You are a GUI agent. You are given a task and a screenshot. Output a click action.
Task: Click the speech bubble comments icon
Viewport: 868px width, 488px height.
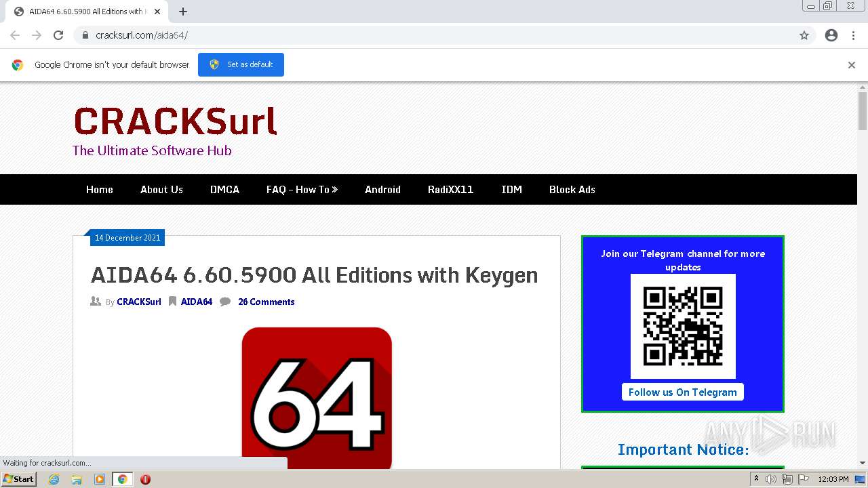coord(225,302)
